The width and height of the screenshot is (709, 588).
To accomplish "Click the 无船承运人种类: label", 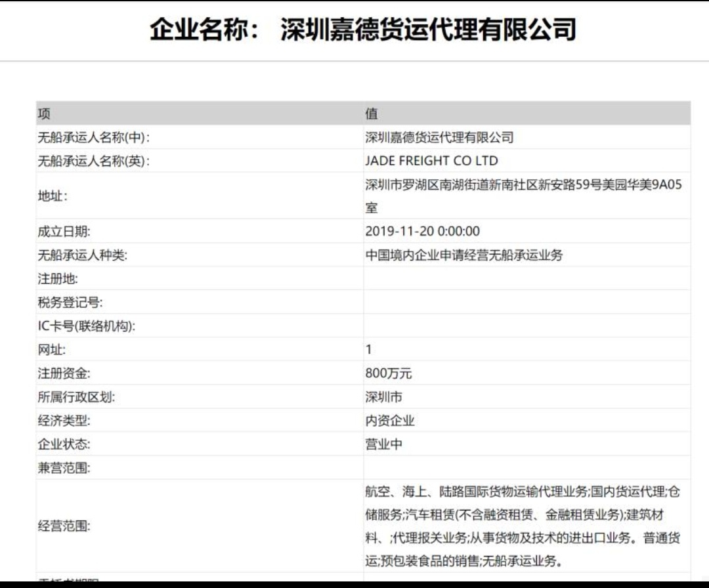I will 82,255.
